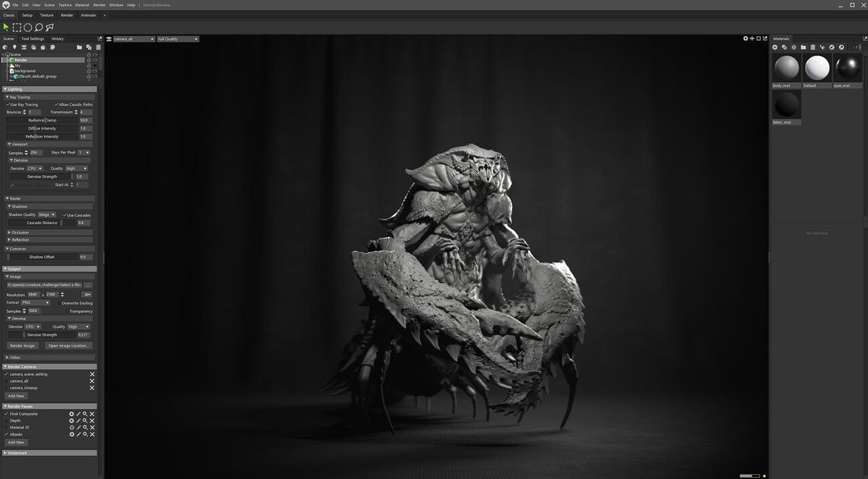Click the duplicate object icon in Scene toolbar
Screen dimensions: 868x479
click(89, 47)
